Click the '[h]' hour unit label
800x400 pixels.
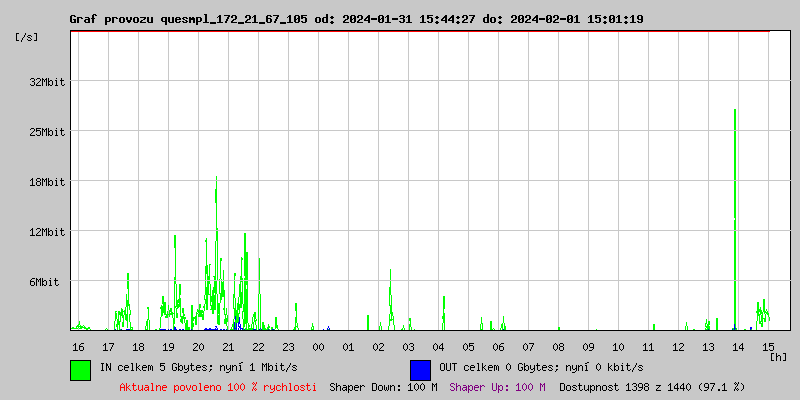pos(779,357)
